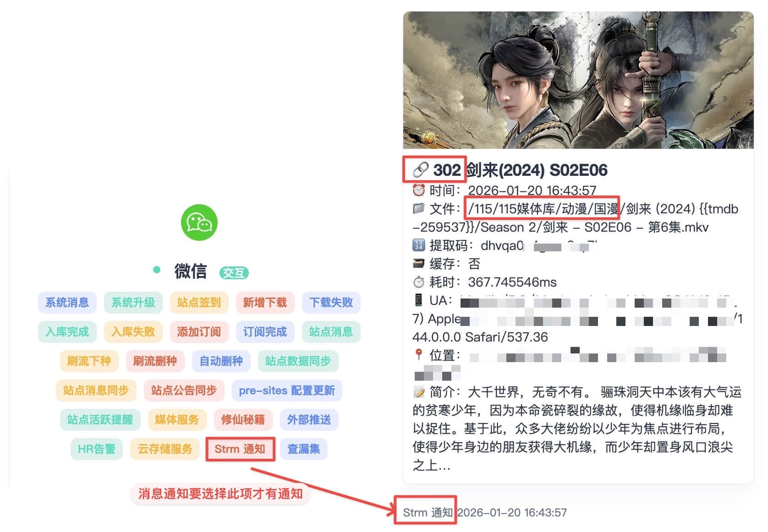Viewport: 768px width, 532px height.
Task: Toggle the Strm 通知 tag
Action: 240,449
